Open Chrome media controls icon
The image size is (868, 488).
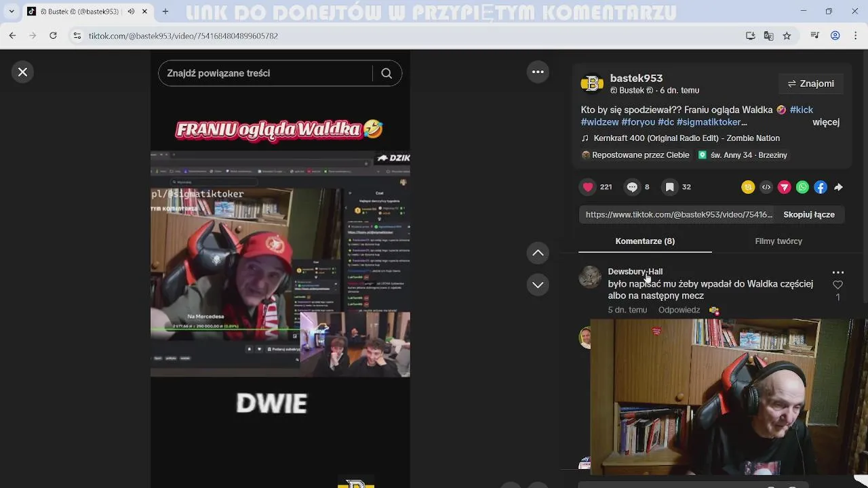click(815, 36)
